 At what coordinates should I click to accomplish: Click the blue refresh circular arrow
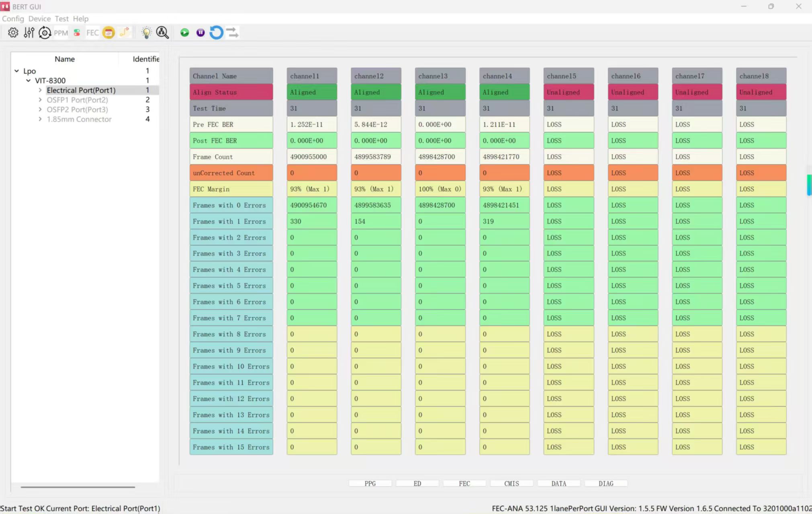click(216, 33)
